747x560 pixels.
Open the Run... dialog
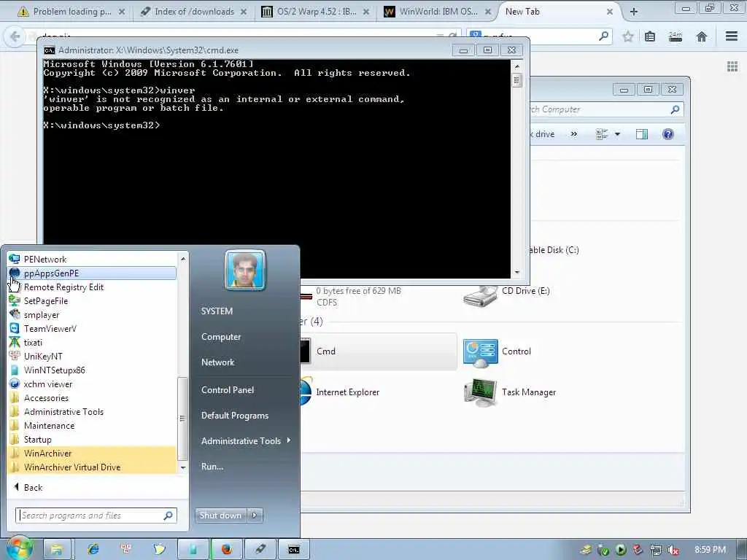(x=212, y=466)
